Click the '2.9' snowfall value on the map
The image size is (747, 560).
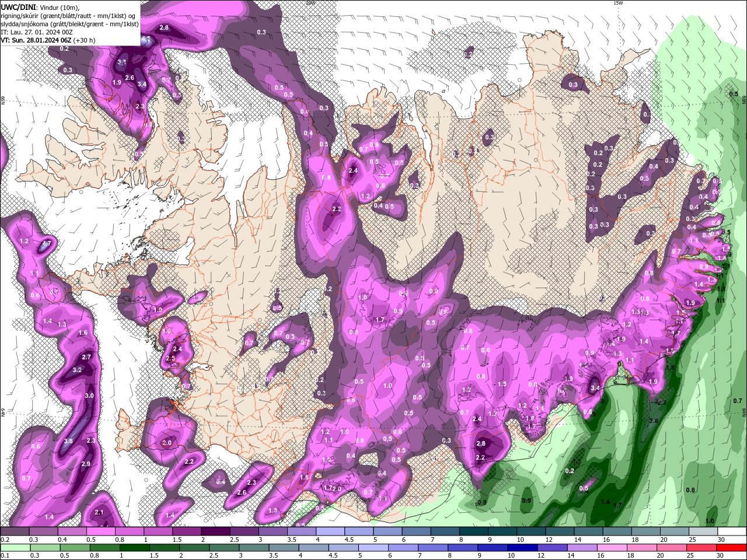86,464
